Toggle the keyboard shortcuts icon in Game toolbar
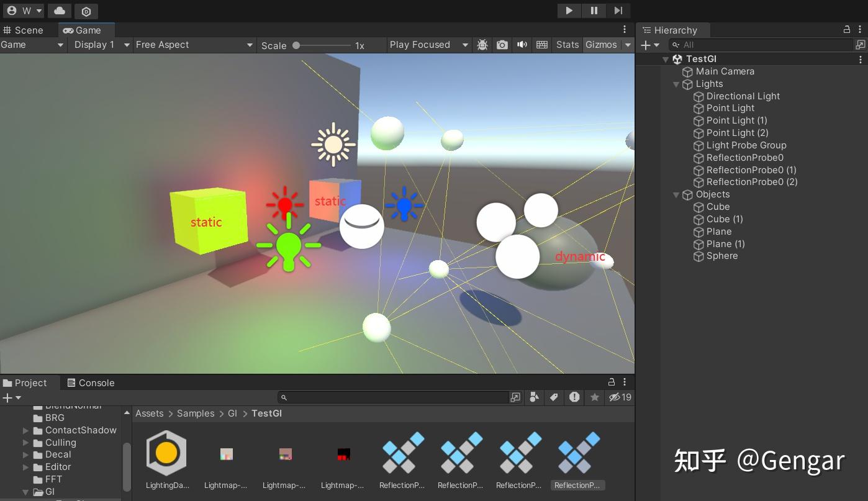This screenshot has width=868, height=501. click(542, 45)
